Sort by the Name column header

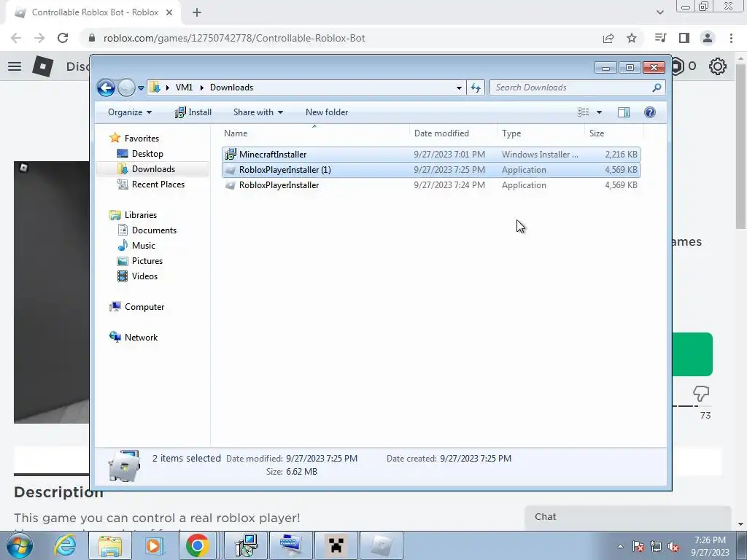pos(236,133)
